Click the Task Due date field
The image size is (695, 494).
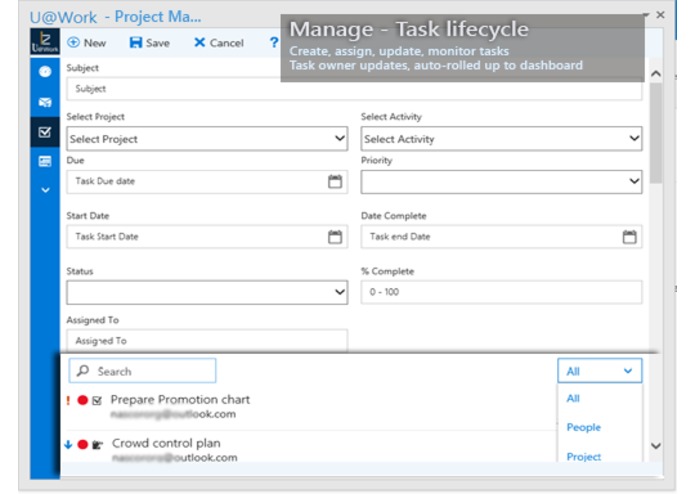[x=207, y=182]
